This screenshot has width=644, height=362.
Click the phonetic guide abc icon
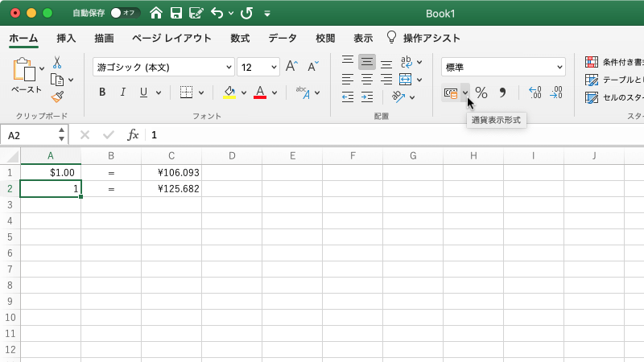(303, 93)
